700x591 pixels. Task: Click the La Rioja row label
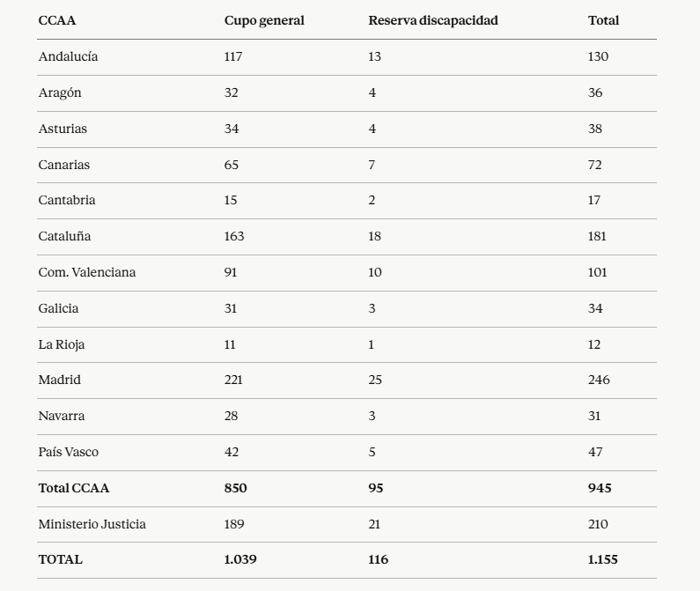[x=61, y=345]
